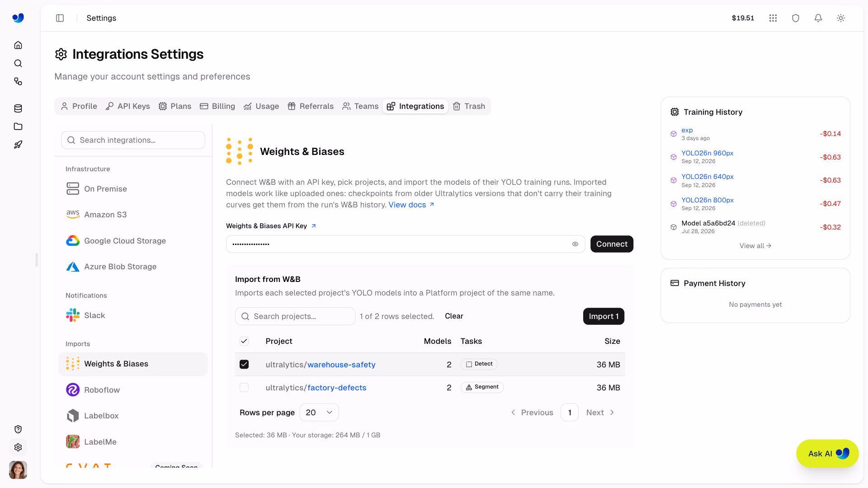Select the Roboflow integration
The image size is (868, 488).
click(133, 389)
